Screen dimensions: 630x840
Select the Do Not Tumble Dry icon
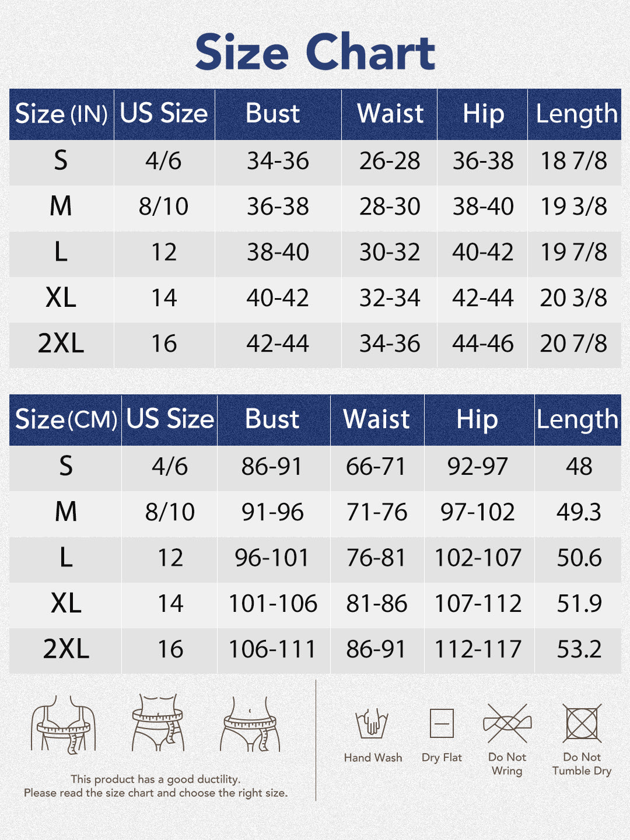click(582, 723)
